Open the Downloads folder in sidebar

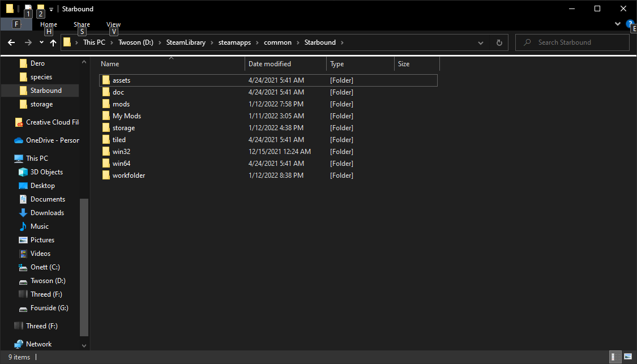tap(46, 213)
